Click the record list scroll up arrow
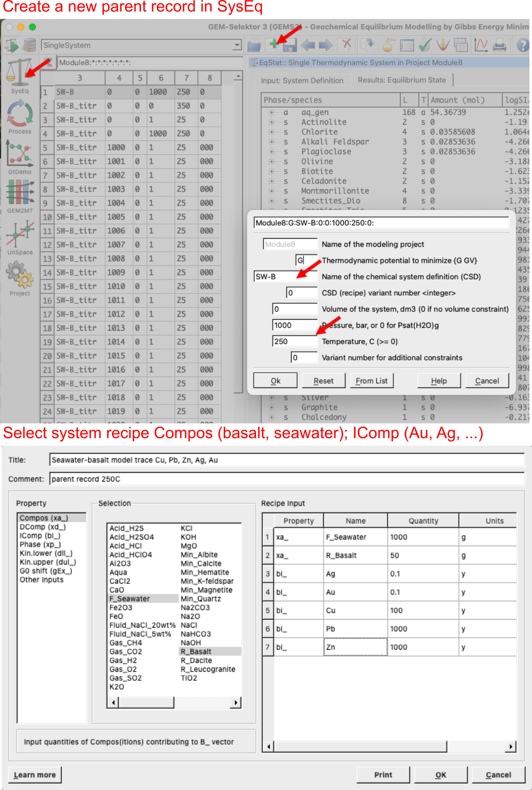 click(x=238, y=77)
